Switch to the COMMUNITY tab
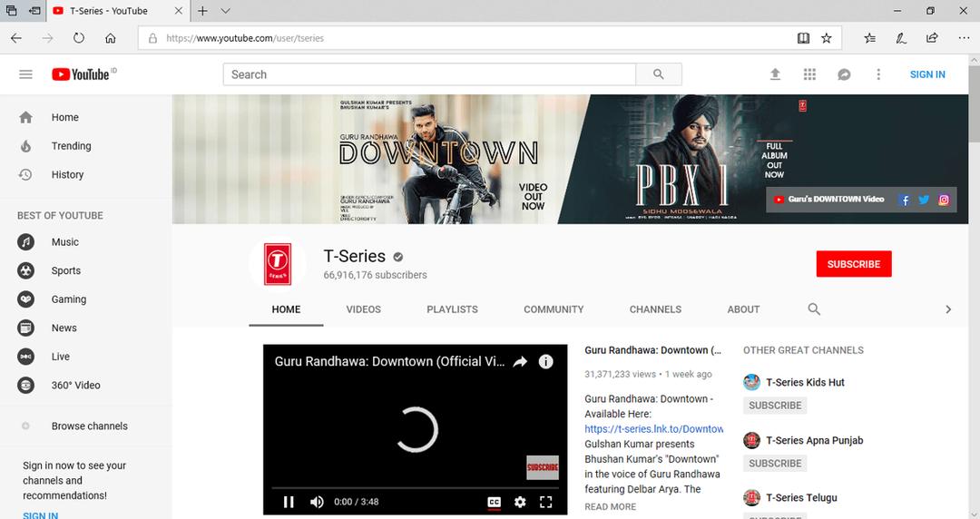This screenshot has height=519, width=980. pyautogui.click(x=554, y=308)
